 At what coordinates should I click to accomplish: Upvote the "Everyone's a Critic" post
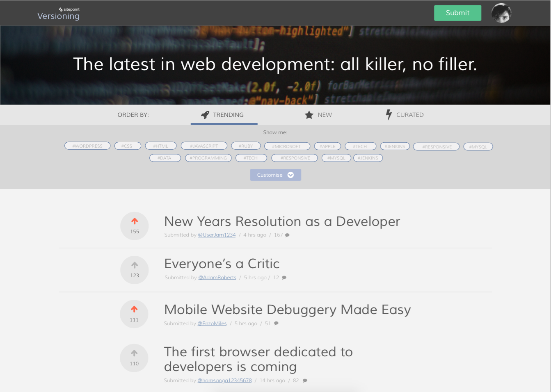click(135, 265)
